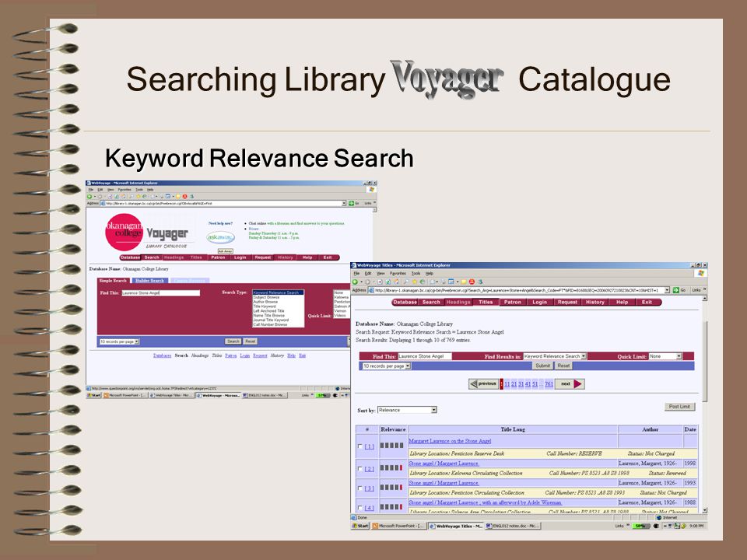Screen dimensions: 747x560
Task: Click ENGL012 notes.doc taskbar button in Titles screenshot
Action: click(x=513, y=526)
